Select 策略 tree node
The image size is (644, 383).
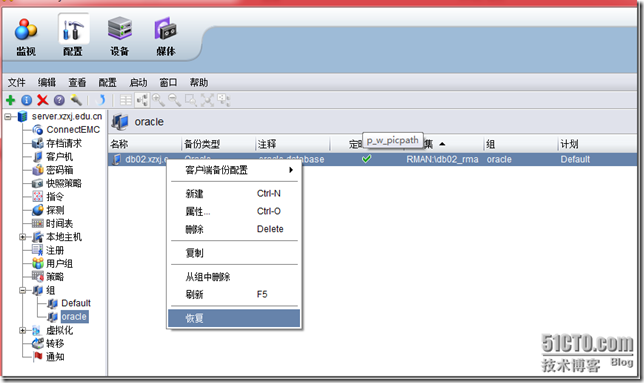(x=55, y=277)
